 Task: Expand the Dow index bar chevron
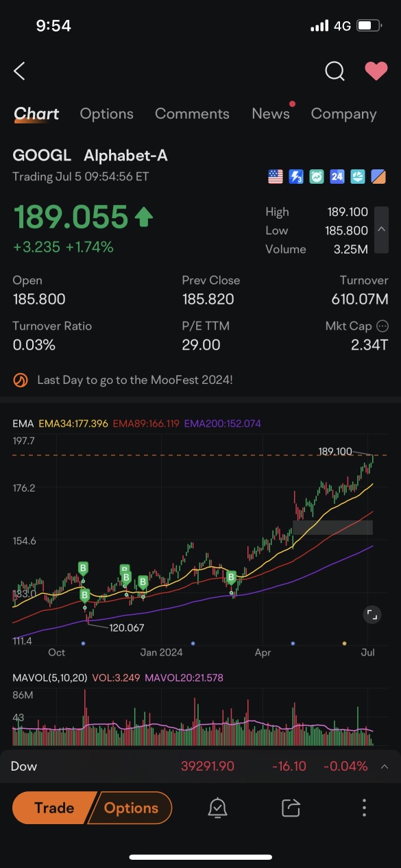pos(384,767)
